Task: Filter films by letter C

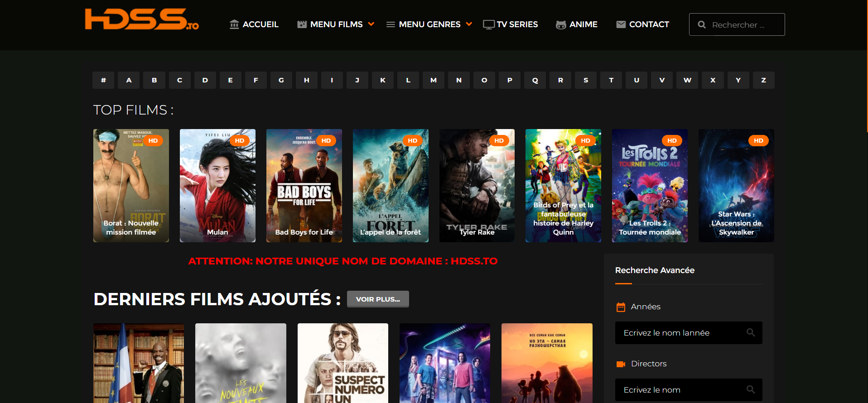Action: pos(180,80)
